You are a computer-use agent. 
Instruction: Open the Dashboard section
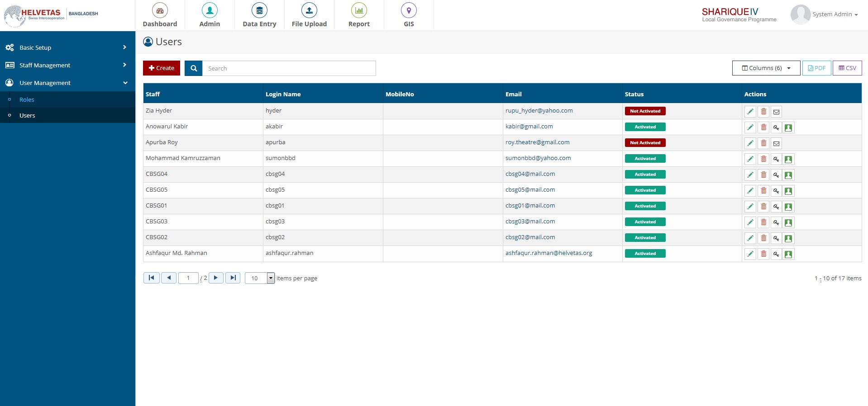click(x=160, y=15)
